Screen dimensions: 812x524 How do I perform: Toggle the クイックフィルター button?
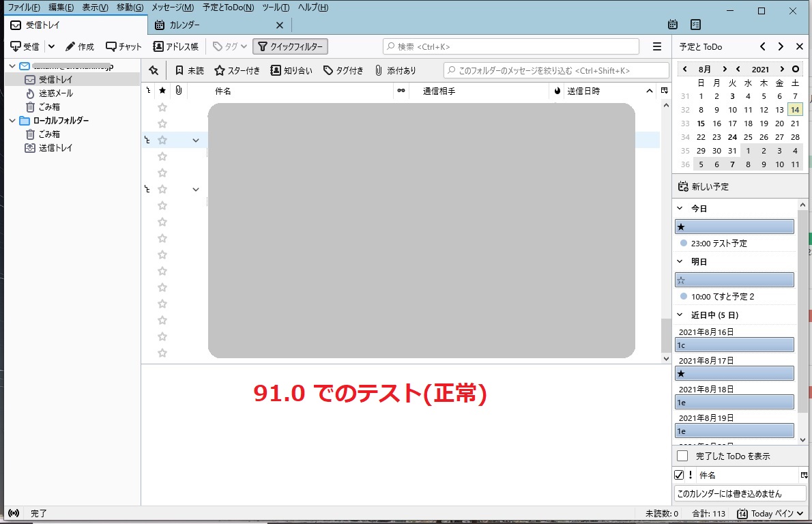(x=290, y=46)
